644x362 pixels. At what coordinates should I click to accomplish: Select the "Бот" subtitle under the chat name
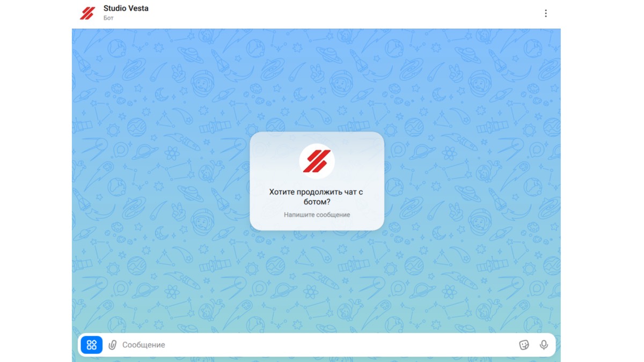108,18
